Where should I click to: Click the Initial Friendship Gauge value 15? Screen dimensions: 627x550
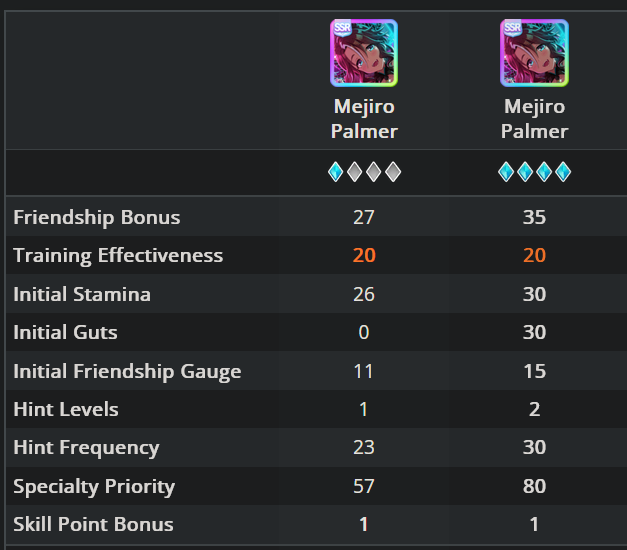534,371
